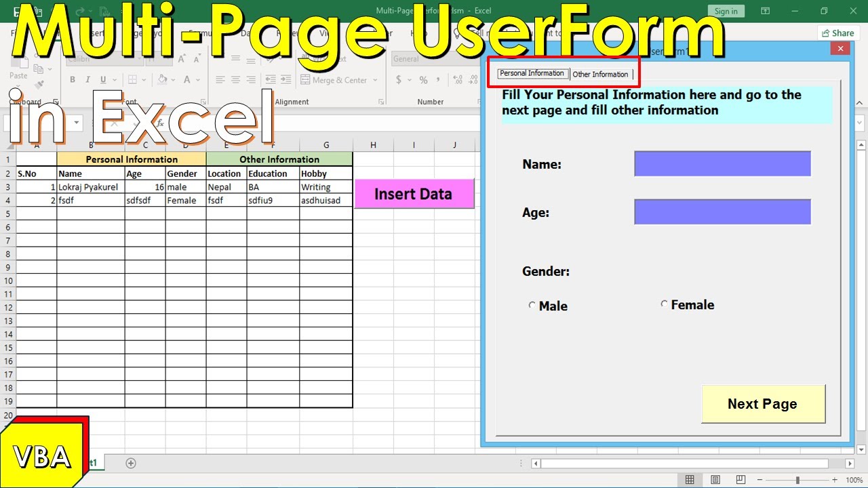The width and height of the screenshot is (868, 488).
Task: Apply Underline formatting button
Action: [104, 80]
